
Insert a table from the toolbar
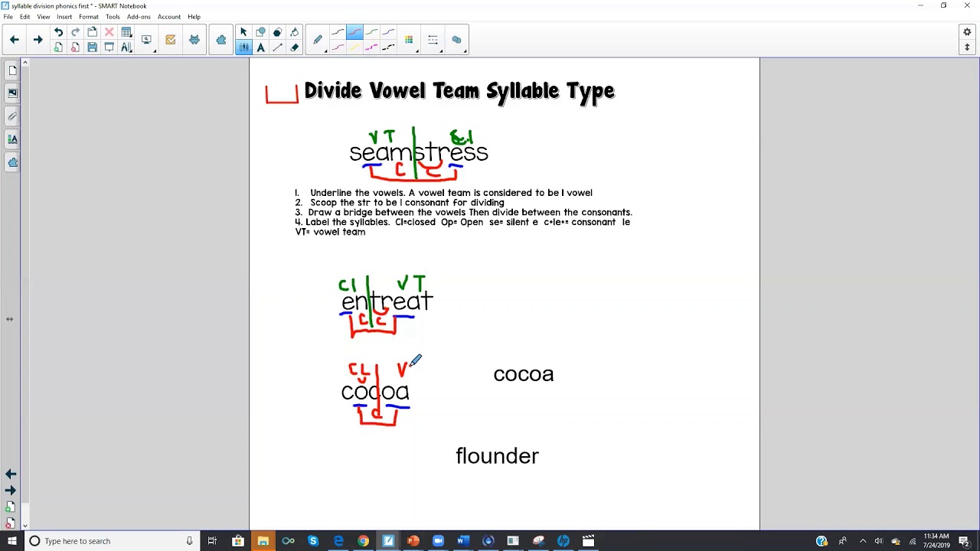coord(126,32)
